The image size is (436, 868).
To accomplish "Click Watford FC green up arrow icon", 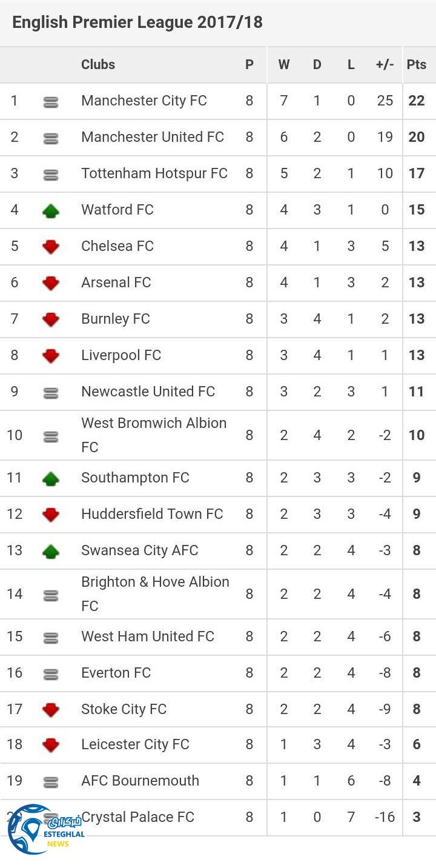I will 51,210.
